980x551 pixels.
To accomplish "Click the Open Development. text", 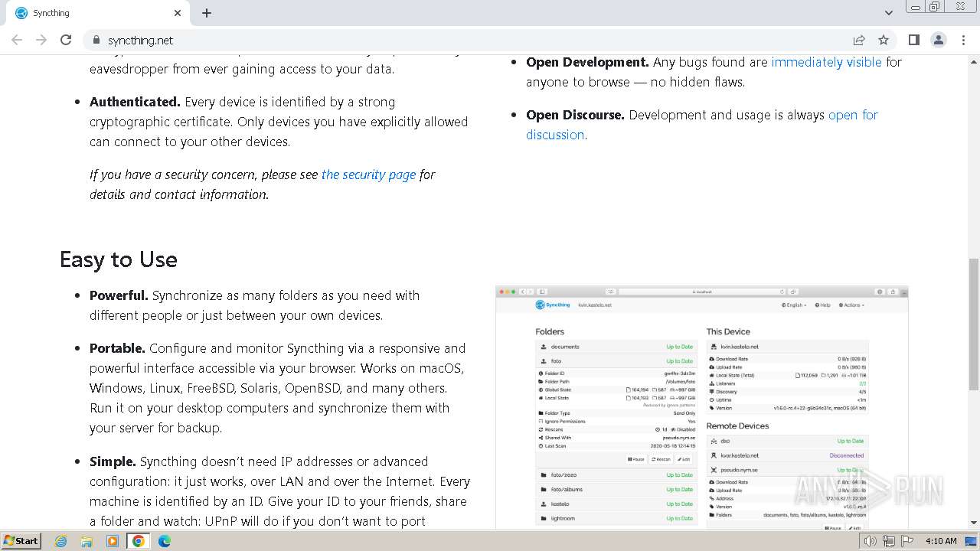I will (x=587, y=62).
